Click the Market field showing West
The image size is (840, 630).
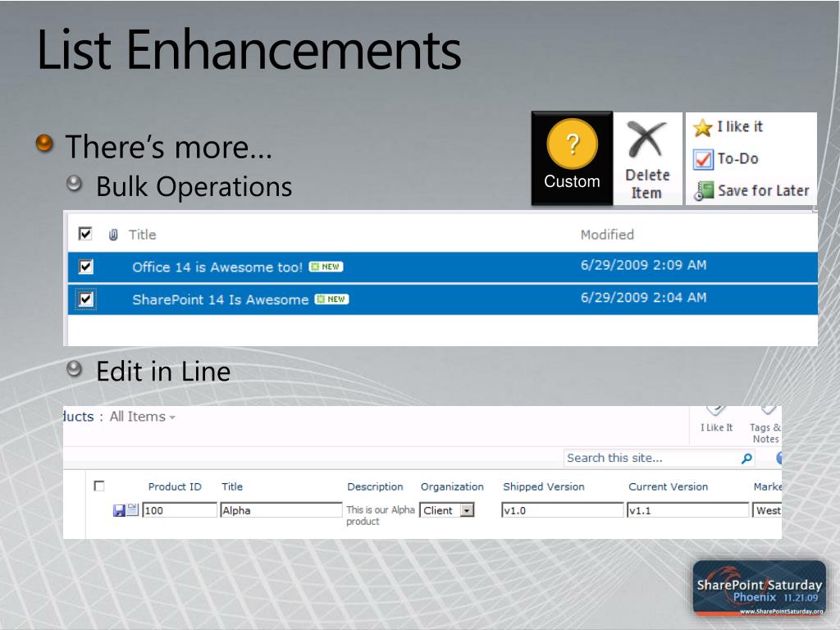767,510
